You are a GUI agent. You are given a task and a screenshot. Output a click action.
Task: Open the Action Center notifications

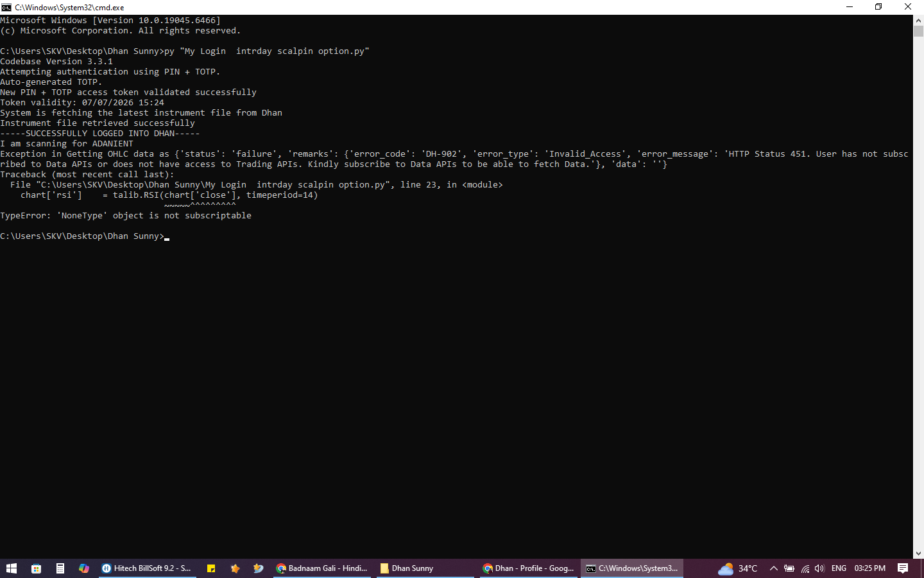[903, 568]
